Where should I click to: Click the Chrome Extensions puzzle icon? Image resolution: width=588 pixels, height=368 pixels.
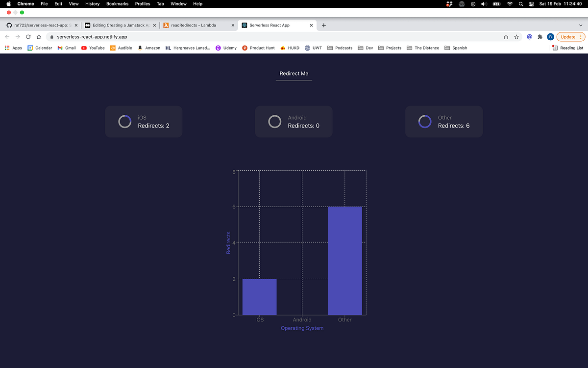pyautogui.click(x=539, y=36)
